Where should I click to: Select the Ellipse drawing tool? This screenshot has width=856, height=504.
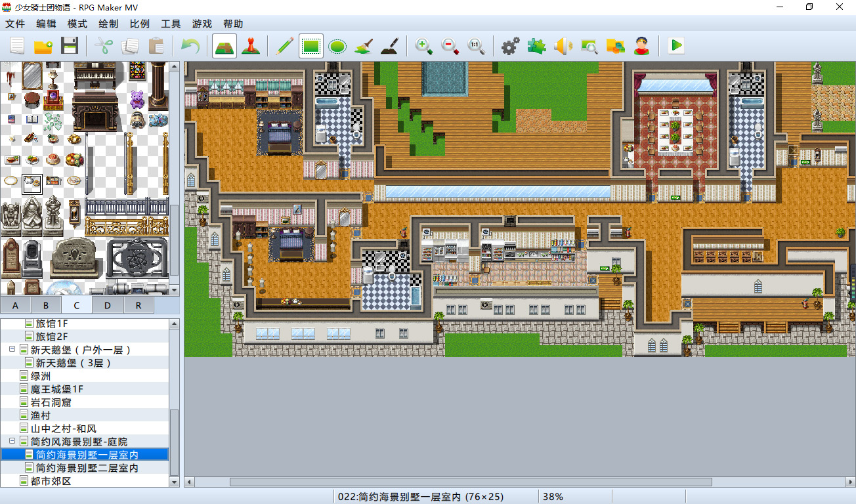coord(337,46)
